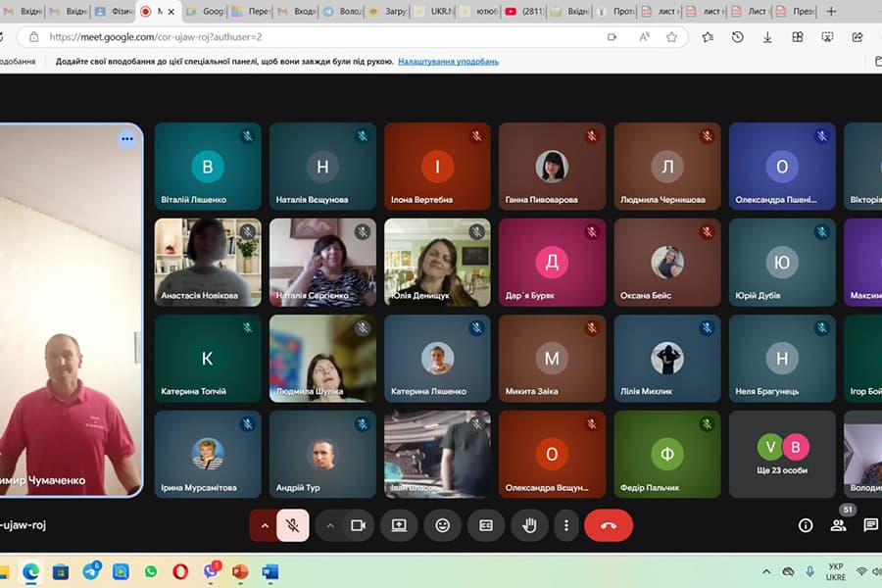Show hidden system tray icons
882x588 pixels.
(x=766, y=571)
